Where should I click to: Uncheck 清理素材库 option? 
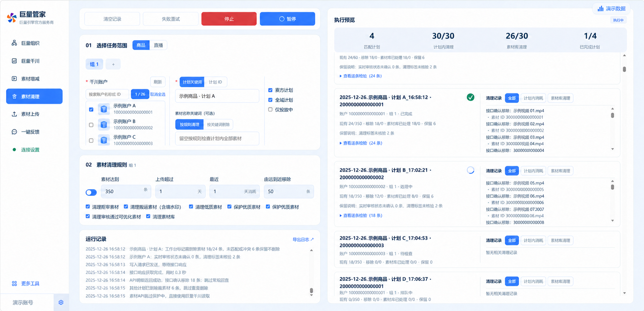[148, 216]
